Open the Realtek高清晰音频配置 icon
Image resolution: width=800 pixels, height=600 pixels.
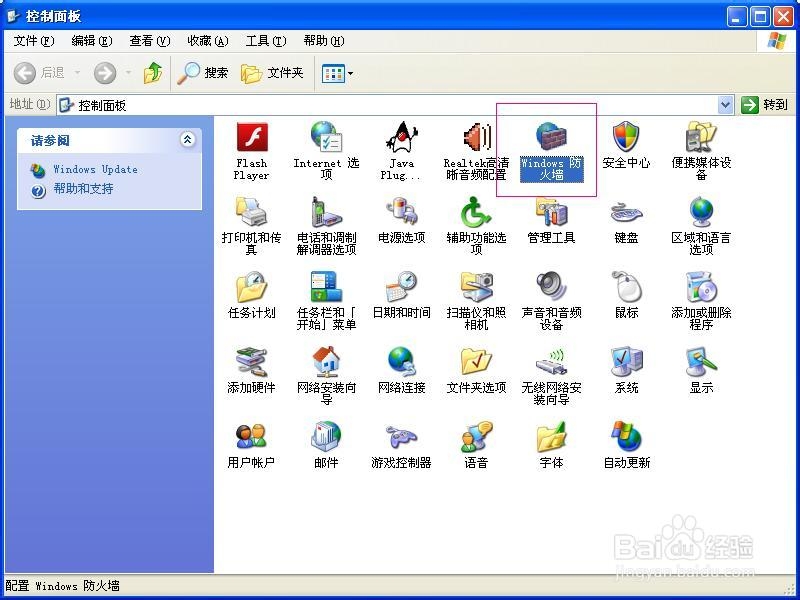[x=476, y=138]
